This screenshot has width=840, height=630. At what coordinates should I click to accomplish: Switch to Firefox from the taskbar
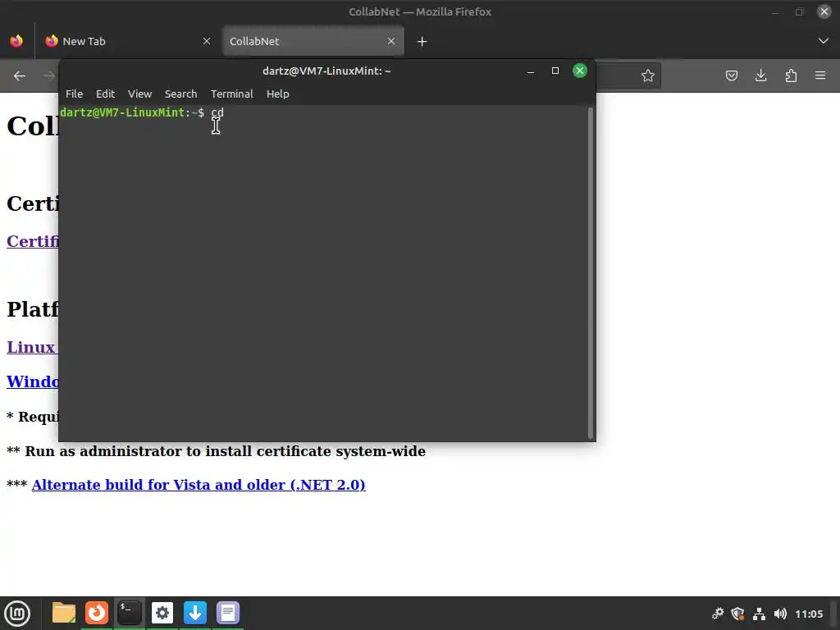coord(97,613)
